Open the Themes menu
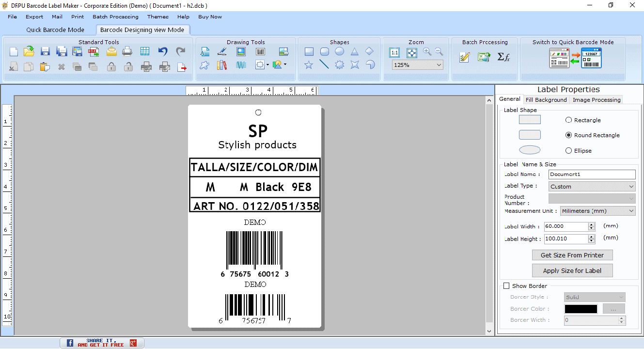 pos(158,16)
